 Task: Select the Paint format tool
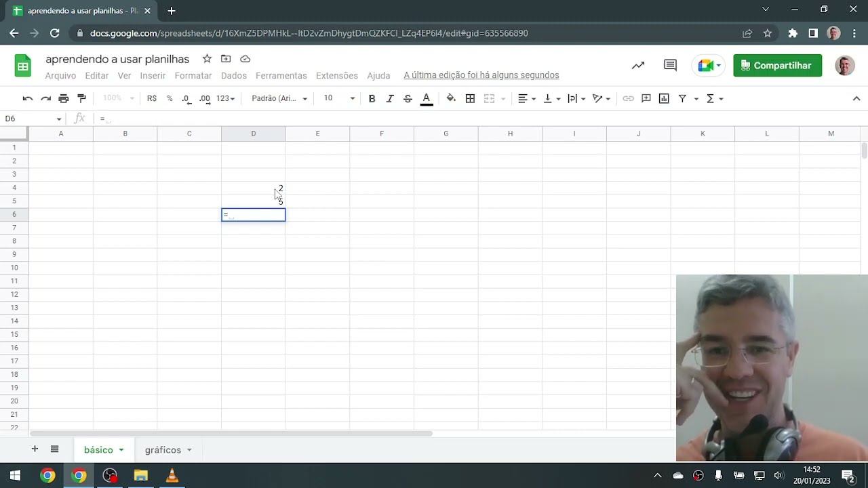[81, 98]
